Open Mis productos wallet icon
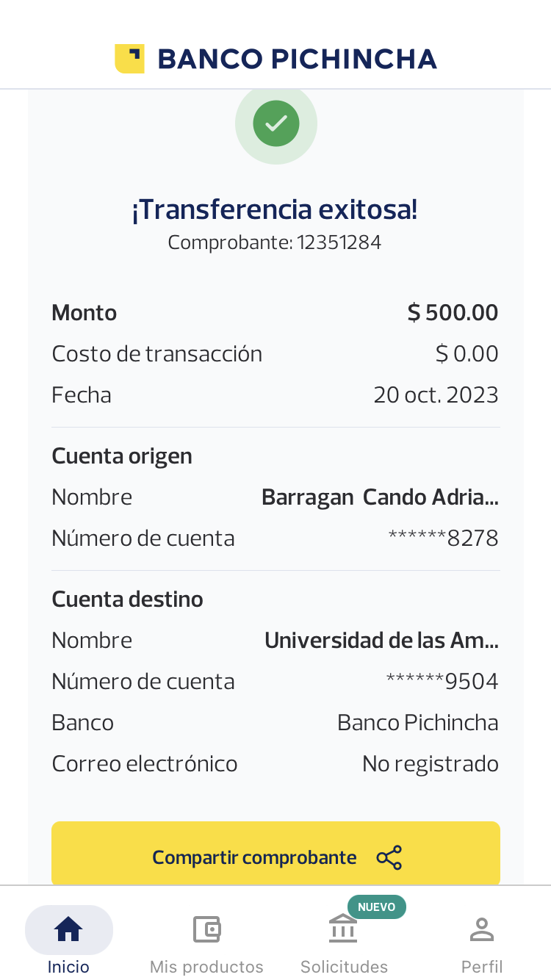 tap(206, 929)
